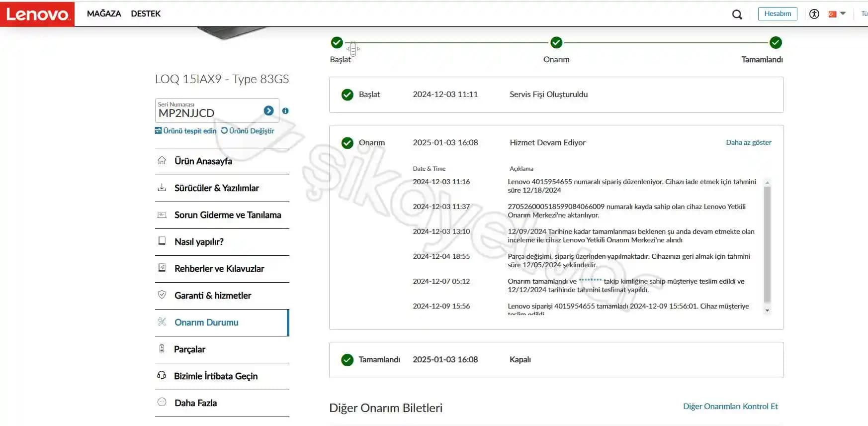Expand the country flag dropdown arrow
Viewport: 868px width, 426px height.
[x=843, y=13]
